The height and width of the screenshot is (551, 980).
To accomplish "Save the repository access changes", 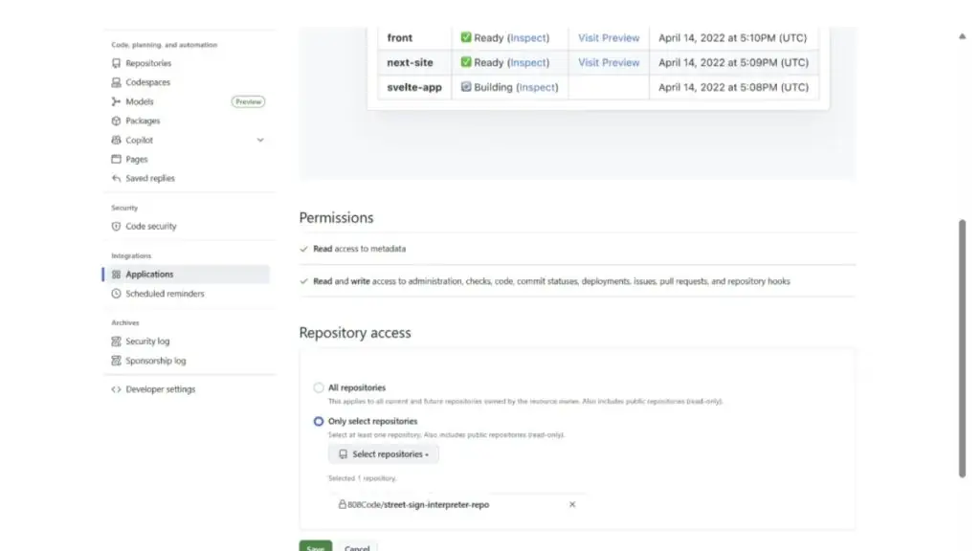I will pos(316,547).
